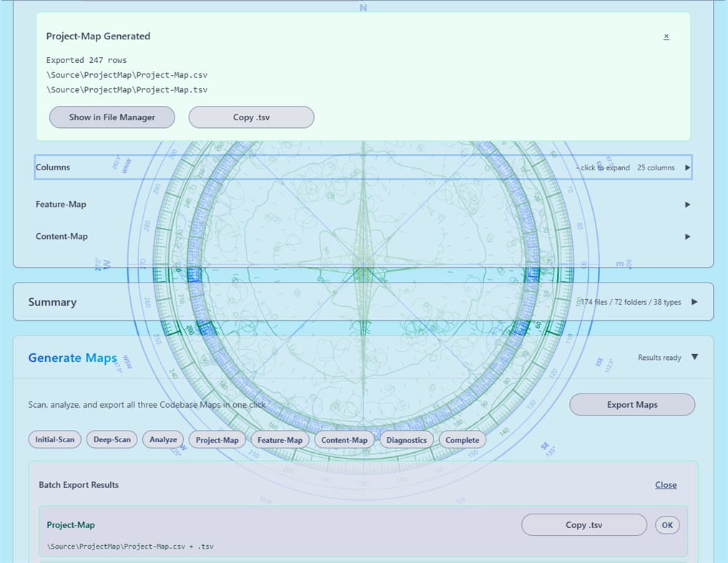Screen dimensions: 728x563
Task: Collapse the Generate Maps section arrow
Action: coord(694,357)
